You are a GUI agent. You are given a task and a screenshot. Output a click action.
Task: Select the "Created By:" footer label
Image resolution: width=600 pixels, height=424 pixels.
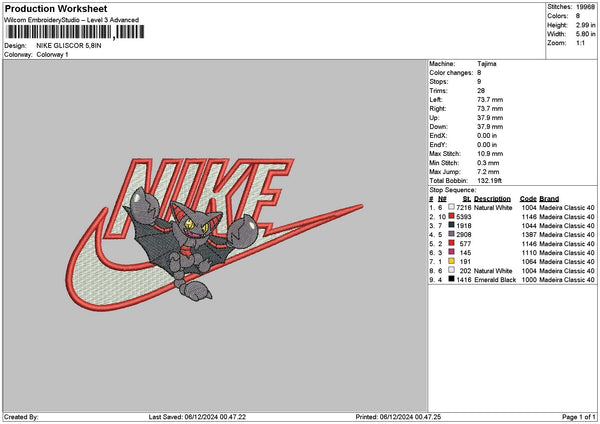pos(21,417)
